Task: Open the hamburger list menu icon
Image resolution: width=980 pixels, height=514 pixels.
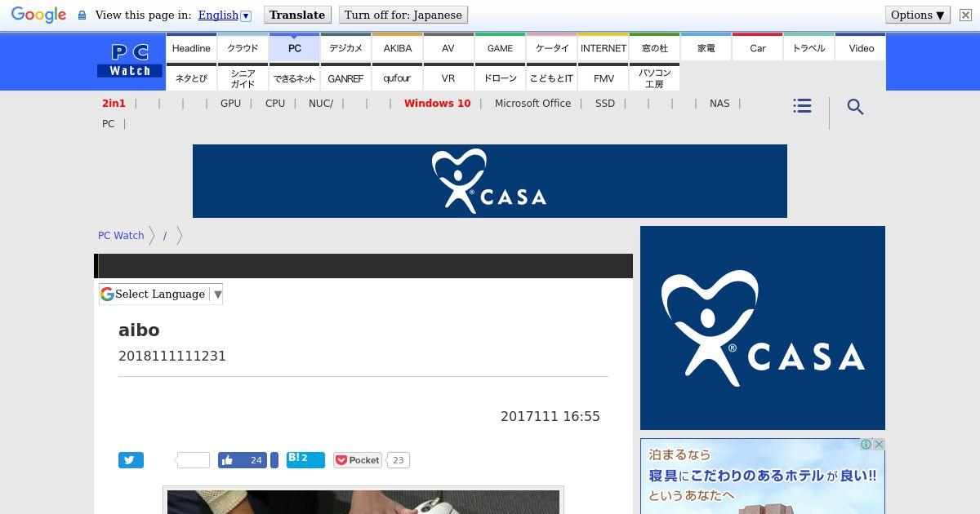Action: coord(802,106)
